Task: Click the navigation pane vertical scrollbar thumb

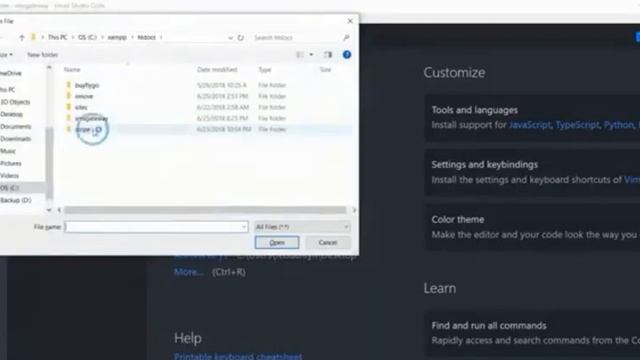Action: pos(49,162)
